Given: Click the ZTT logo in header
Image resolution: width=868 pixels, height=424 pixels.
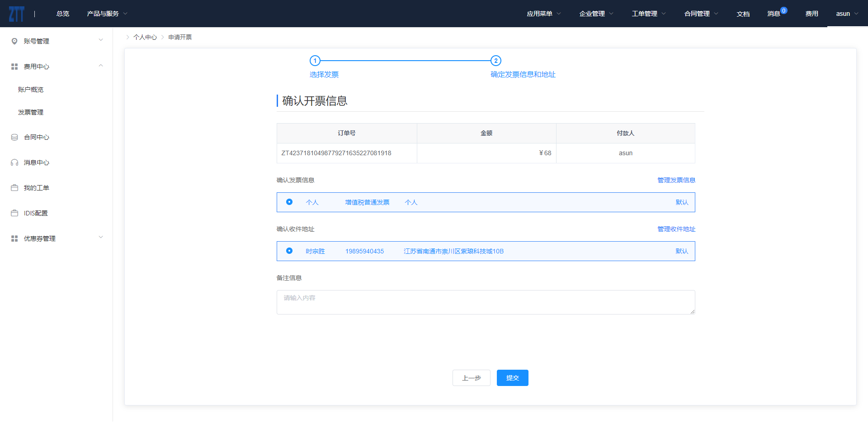Looking at the screenshot, I should point(17,14).
